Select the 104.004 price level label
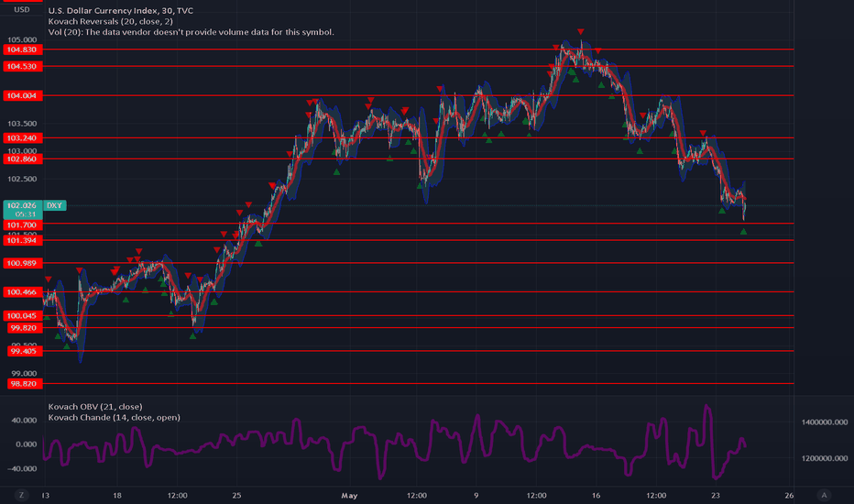This screenshot has height=504, width=854. (23, 96)
